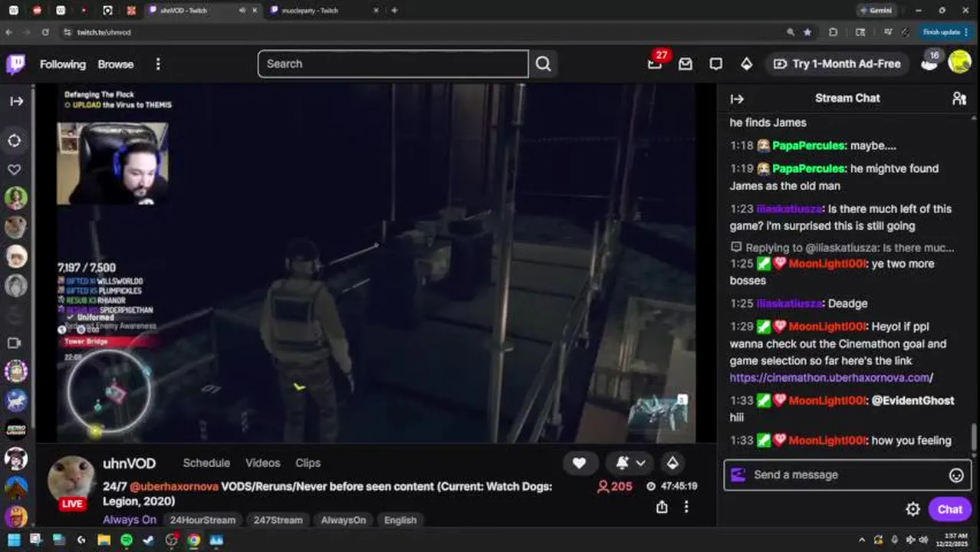Open the chat settings gear icon
Screen dimensions: 980x552
pyautogui.click(x=913, y=509)
